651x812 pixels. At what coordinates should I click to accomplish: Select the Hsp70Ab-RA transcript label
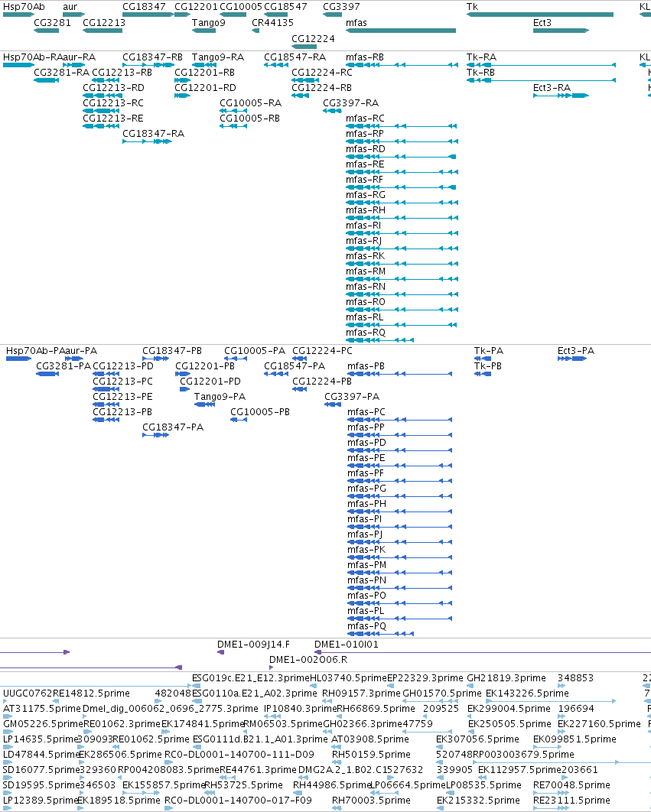click(x=33, y=57)
